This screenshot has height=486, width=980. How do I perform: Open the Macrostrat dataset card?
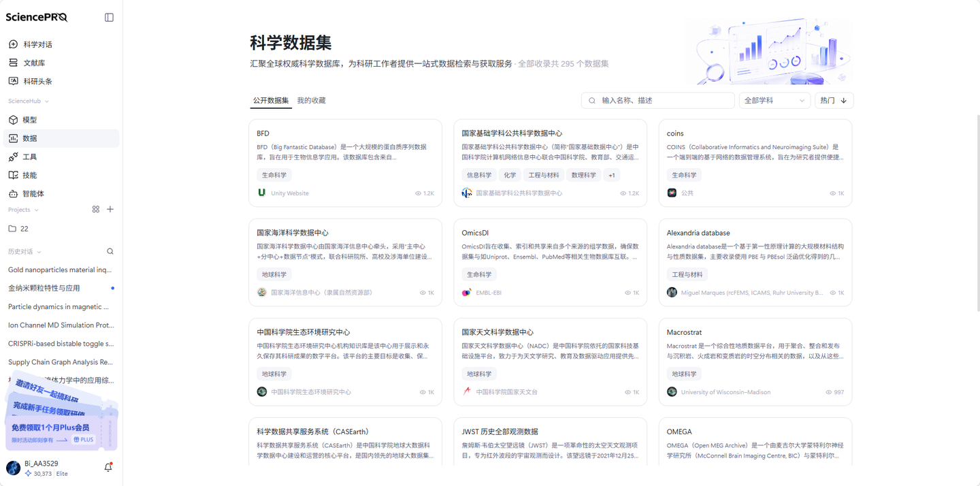pyautogui.click(x=755, y=362)
